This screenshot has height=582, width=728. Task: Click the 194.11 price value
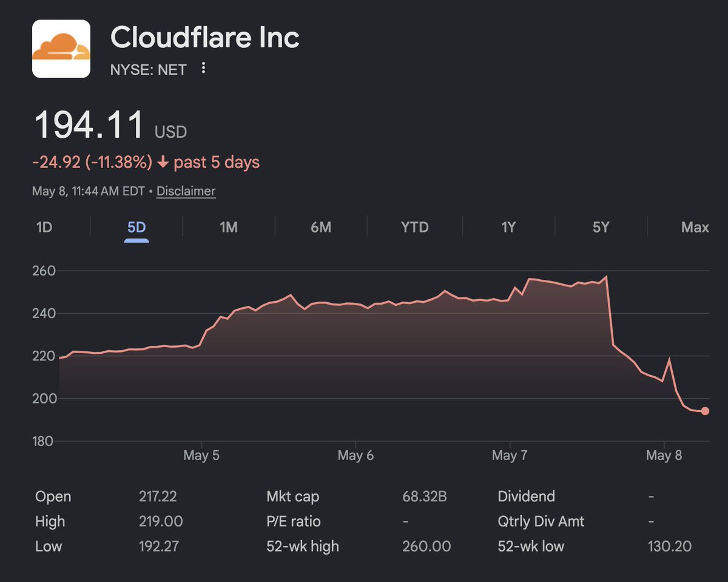89,124
